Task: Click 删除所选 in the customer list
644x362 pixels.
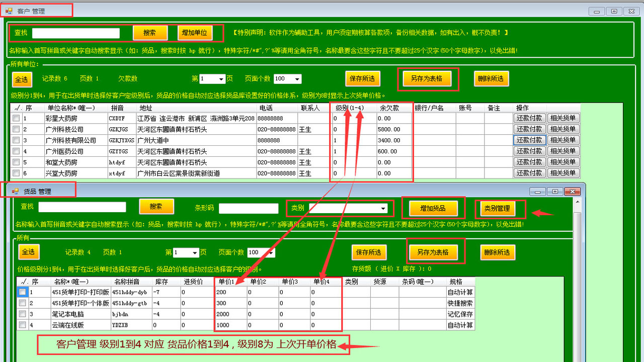Action: click(x=491, y=78)
